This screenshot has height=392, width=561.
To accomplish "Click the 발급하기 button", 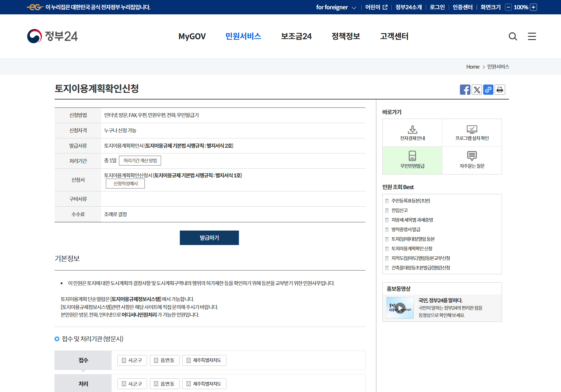I will pyautogui.click(x=209, y=238).
